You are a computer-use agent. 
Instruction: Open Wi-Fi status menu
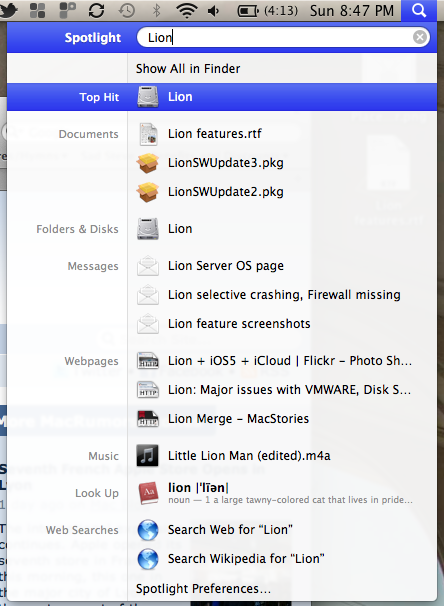pyautogui.click(x=187, y=10)
